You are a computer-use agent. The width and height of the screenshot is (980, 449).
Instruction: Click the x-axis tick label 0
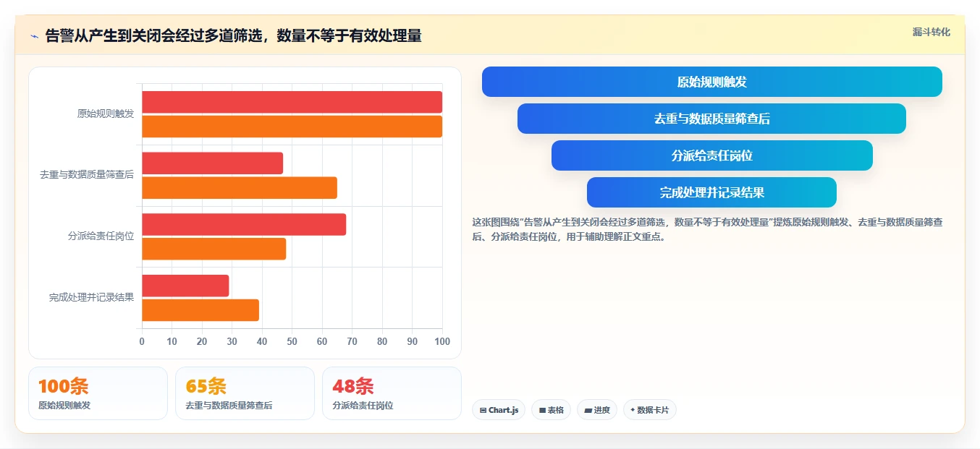pyautogui.click(x=142, y=341)
